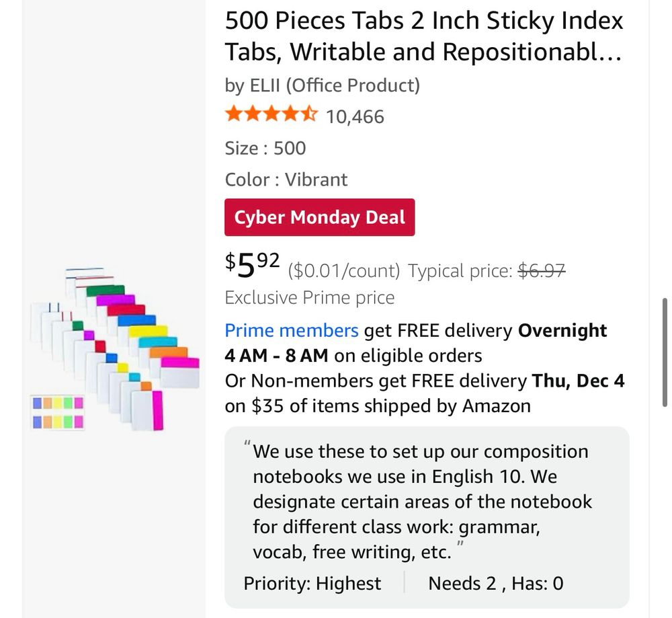Image resolution: width=672 pixels, height=618 pixels.
Task: Click the Priority: Highest label
Action: click(x=312, y=583)
